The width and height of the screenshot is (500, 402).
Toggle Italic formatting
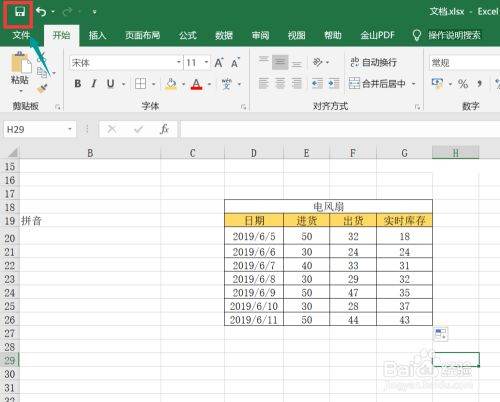[94, 84]
